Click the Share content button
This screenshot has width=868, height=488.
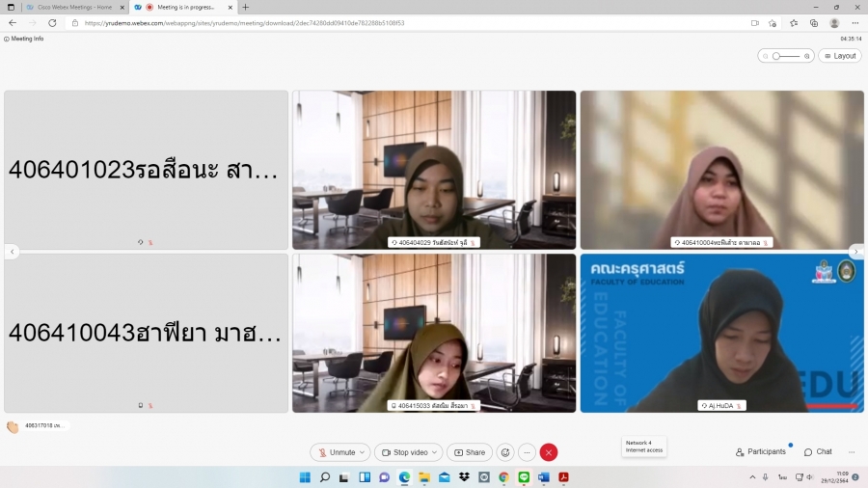pyautogui.click(x=470, y=452)
